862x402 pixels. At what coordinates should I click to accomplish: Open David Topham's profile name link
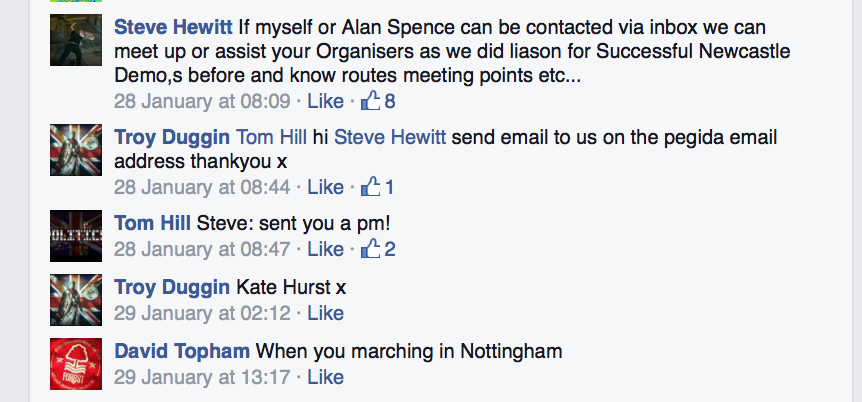(x=182, y=351)
